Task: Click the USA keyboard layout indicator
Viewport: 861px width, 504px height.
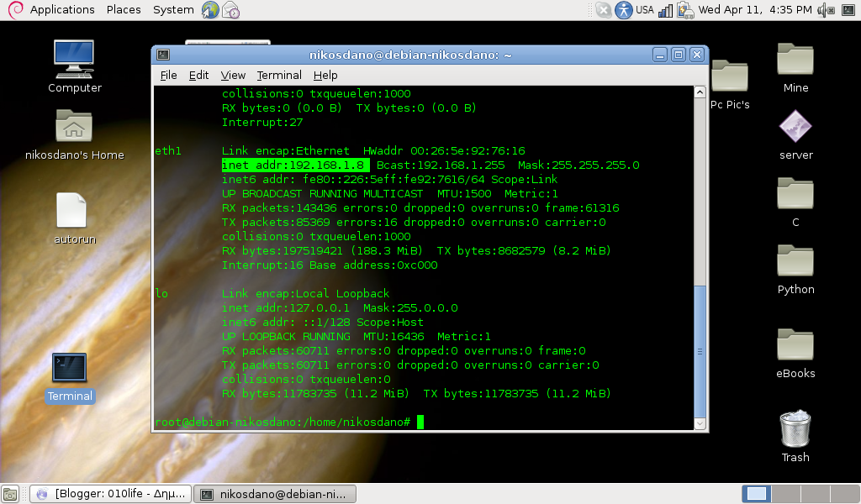Action: [645, 10]
